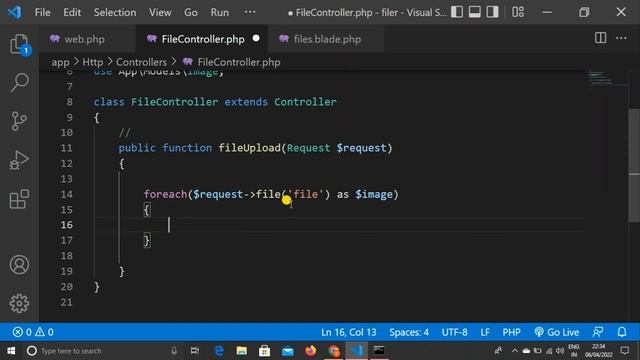Screen dimensions: 640x360
Task: Open Run and Debug view
Action: point(19,160)
